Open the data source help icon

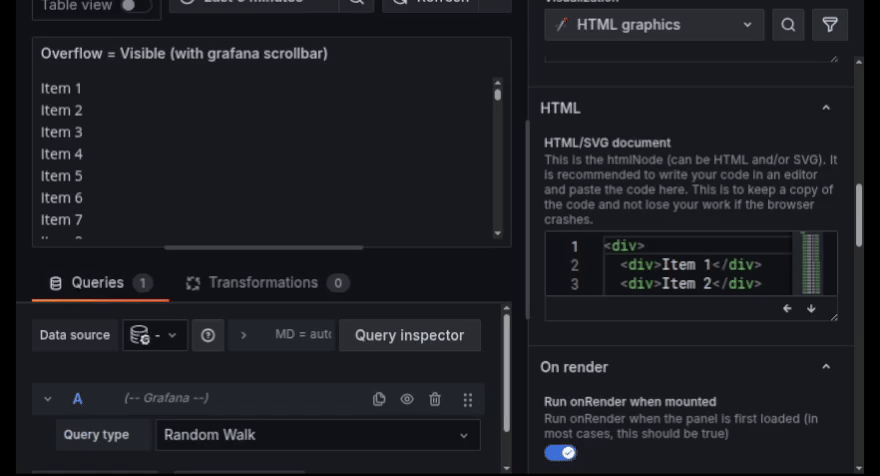coord(208,335)
